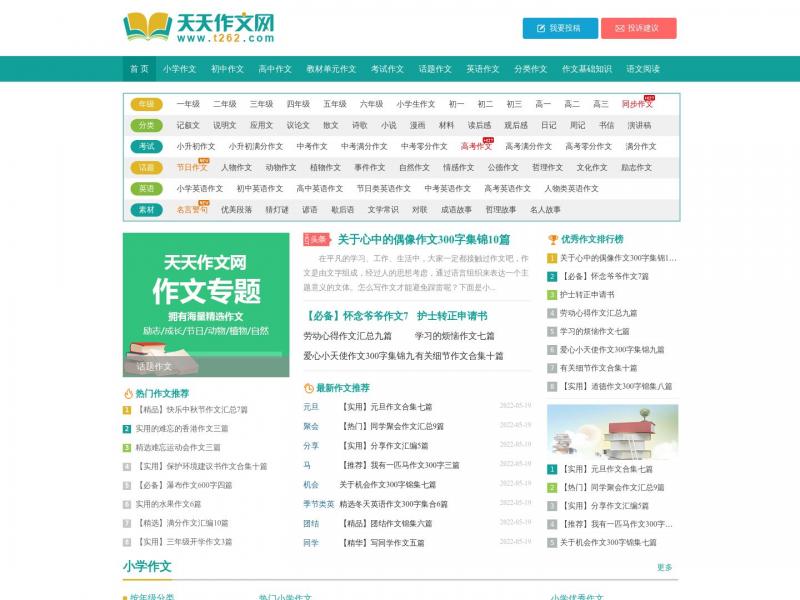
Task: Open the 高中作文 navigation menu item
Action: [x=275, y=69]
